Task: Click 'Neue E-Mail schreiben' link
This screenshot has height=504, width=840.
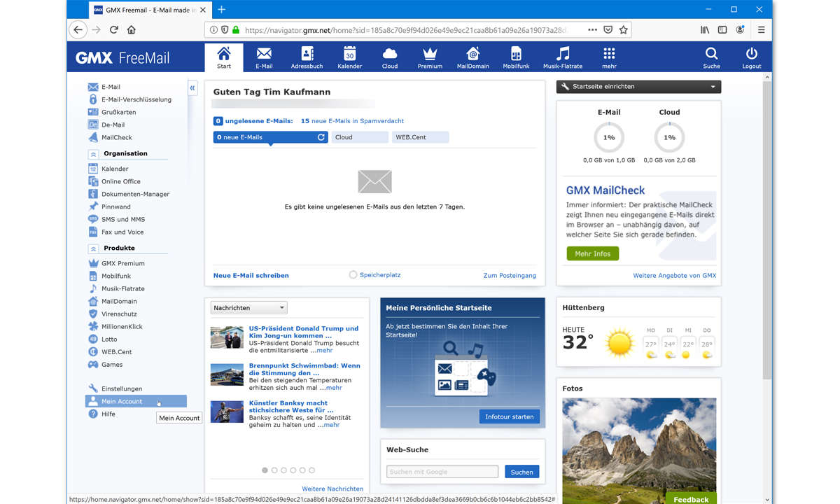Action: pos(251,275)
